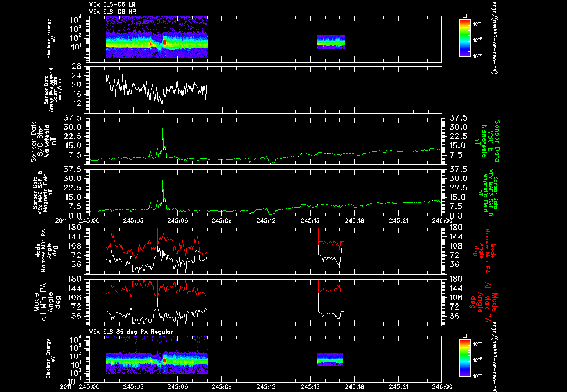The image size is (567, 392).
Task: Click the small spectrogram patch in 85 deg PA panel
Action: [x=329, y=359]
